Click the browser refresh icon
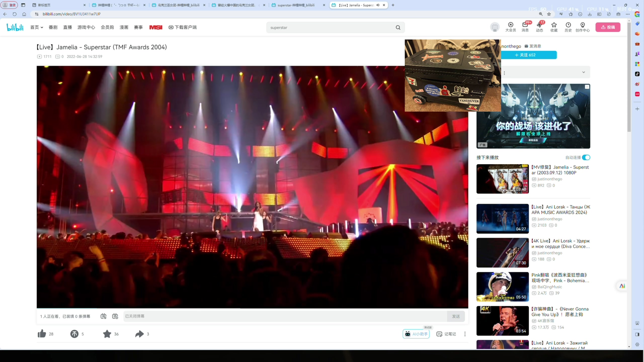 click(15, 14)
